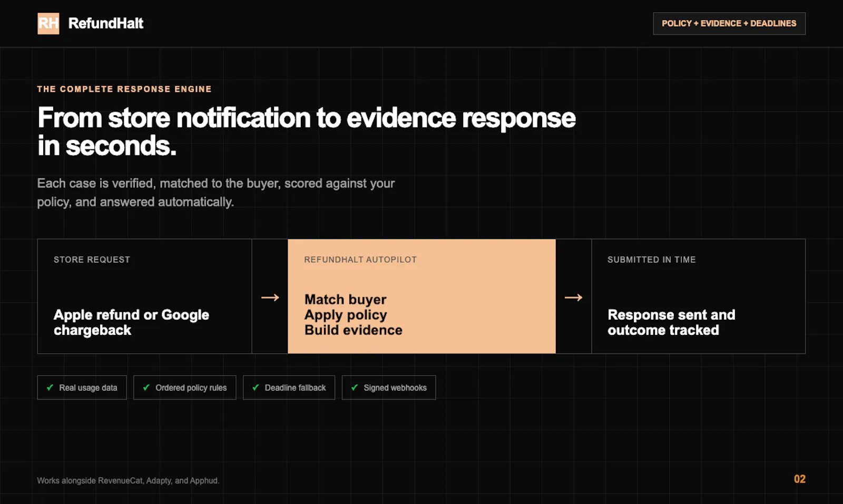Image resolution: width=843 pixels, height=504 pixels.
Task: Click the Policy + Evidence + Deadlines badge
Action: pyautogui.click(x=729, y=24)
